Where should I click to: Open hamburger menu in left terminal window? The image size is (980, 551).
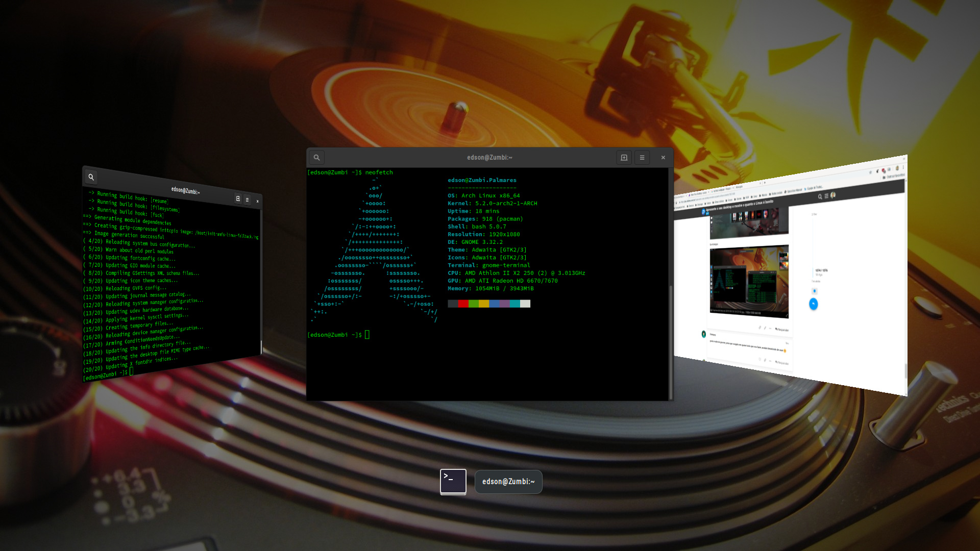coord(247,200)
